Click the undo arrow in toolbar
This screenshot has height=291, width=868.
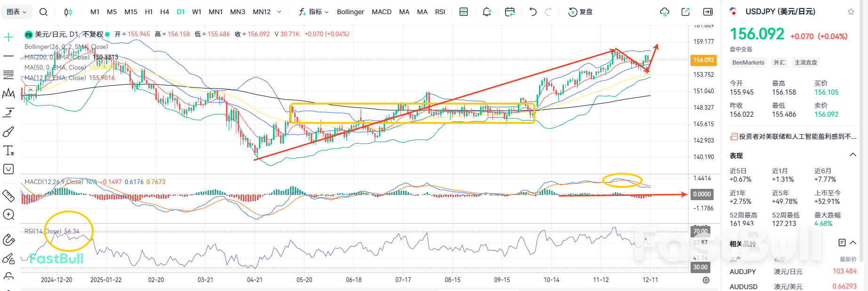click(x=533, y=12)
